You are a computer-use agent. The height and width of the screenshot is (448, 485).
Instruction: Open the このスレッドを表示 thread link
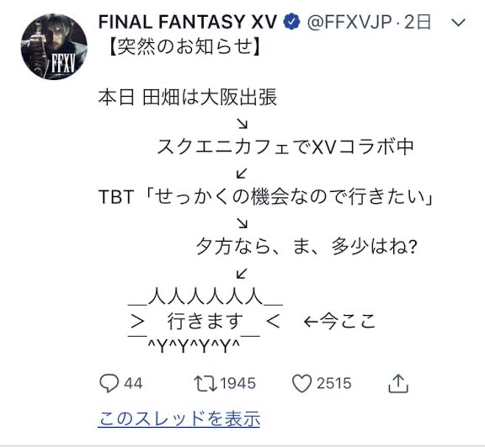pos(179,419)
